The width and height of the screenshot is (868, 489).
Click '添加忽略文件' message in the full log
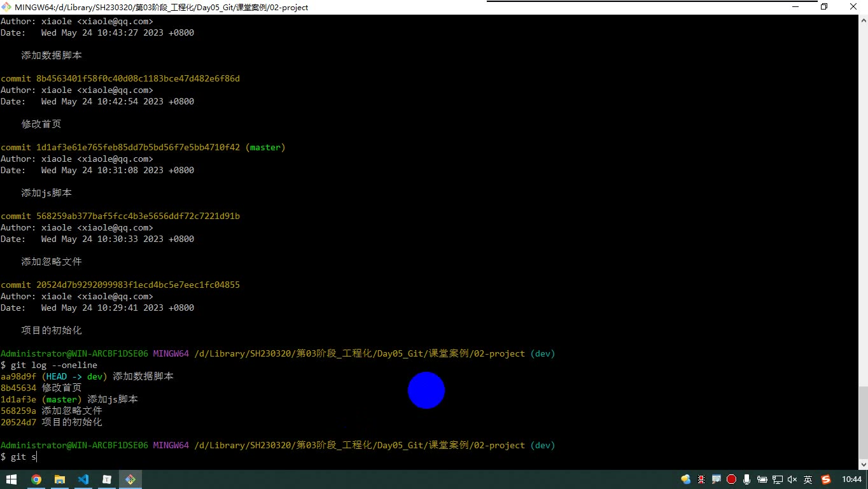52,262
